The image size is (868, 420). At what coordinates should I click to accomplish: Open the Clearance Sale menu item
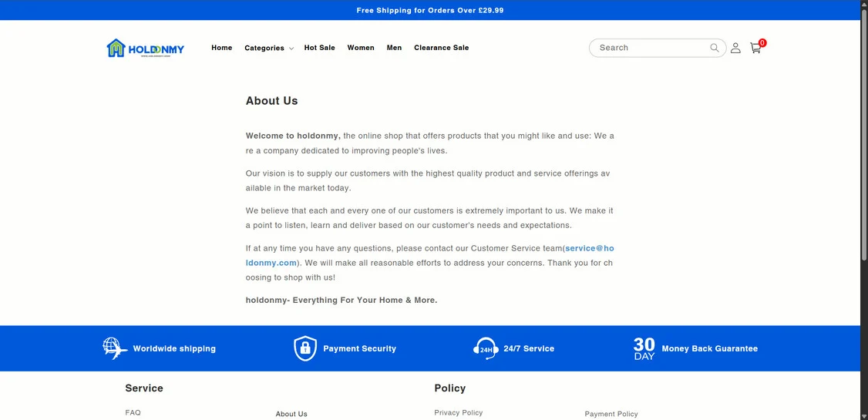click(x=441, y=48)
